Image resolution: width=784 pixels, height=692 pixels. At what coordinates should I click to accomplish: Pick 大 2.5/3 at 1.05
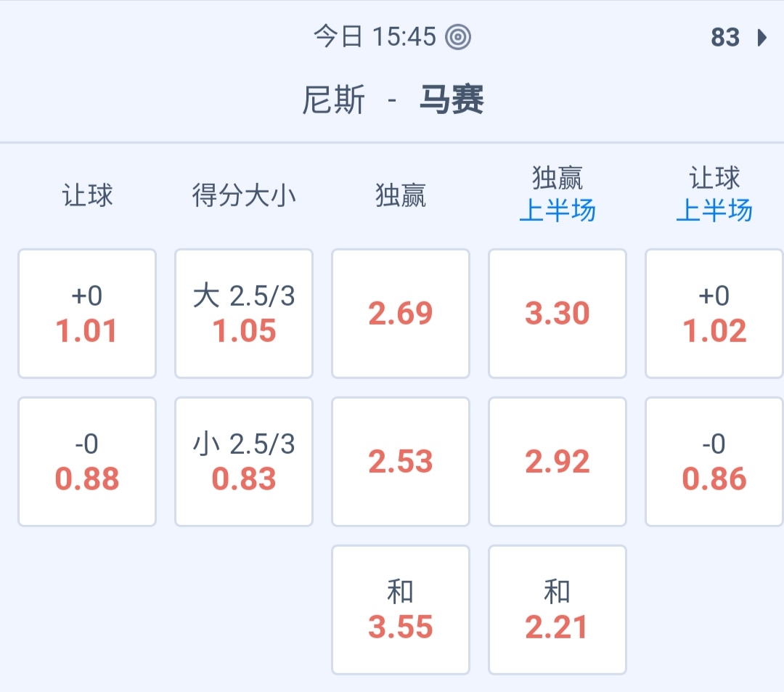point(244,314)
